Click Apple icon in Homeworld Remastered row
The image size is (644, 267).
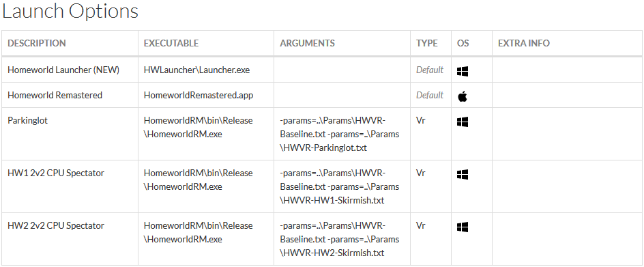(463, 97)
